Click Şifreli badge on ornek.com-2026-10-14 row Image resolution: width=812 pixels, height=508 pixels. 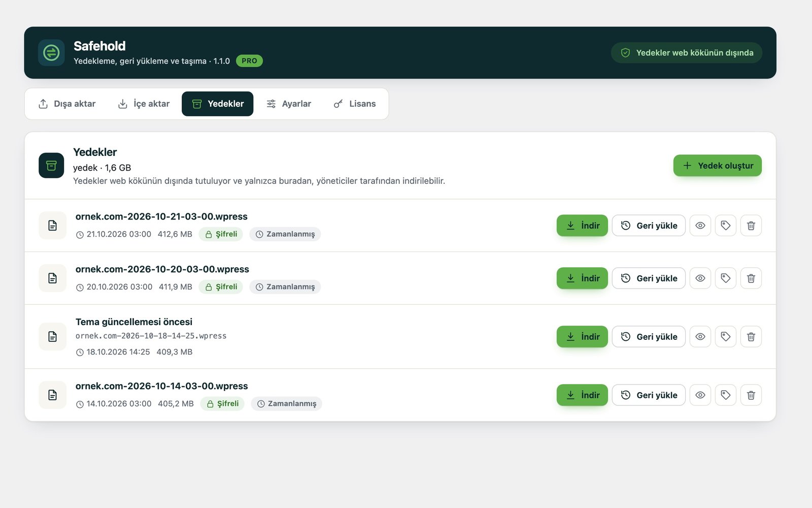coord(222,404)
